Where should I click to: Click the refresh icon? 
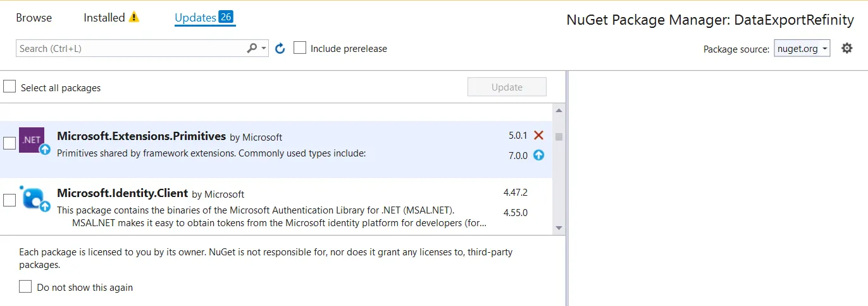coord(280,48)
